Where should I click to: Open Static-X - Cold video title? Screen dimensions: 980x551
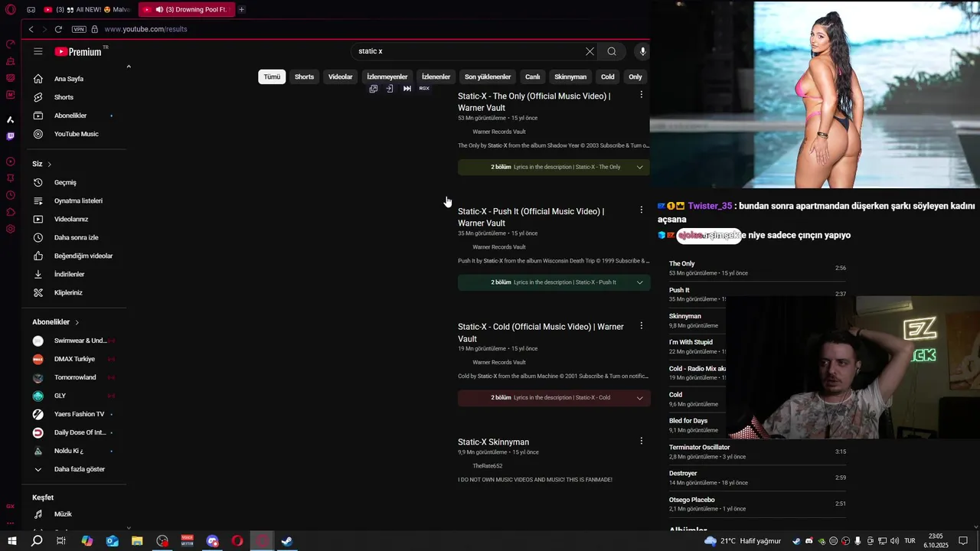pyautogui.click(x=541, y=333)
